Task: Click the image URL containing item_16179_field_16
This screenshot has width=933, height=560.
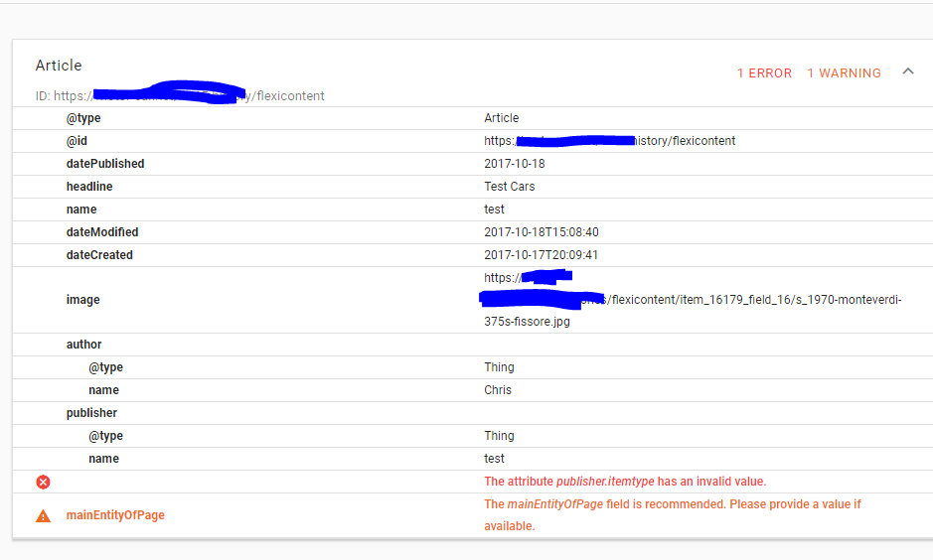Action: tap(693, 300)
